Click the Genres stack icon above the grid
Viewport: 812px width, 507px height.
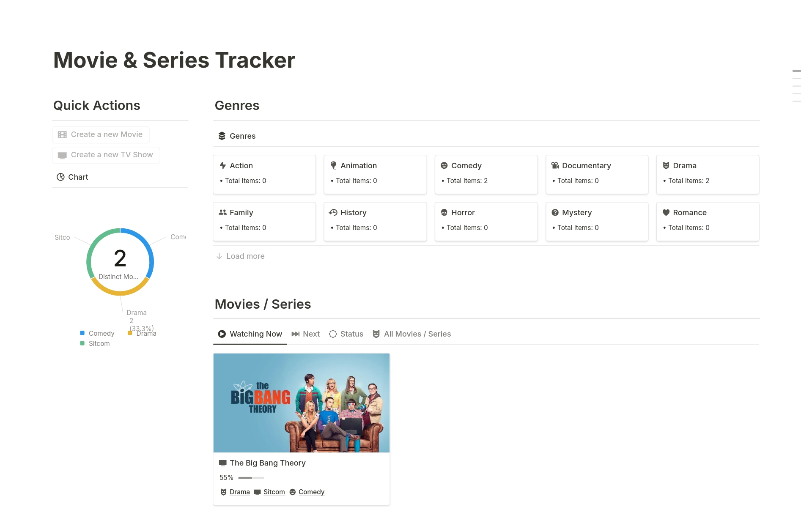(x=222, y=136)
